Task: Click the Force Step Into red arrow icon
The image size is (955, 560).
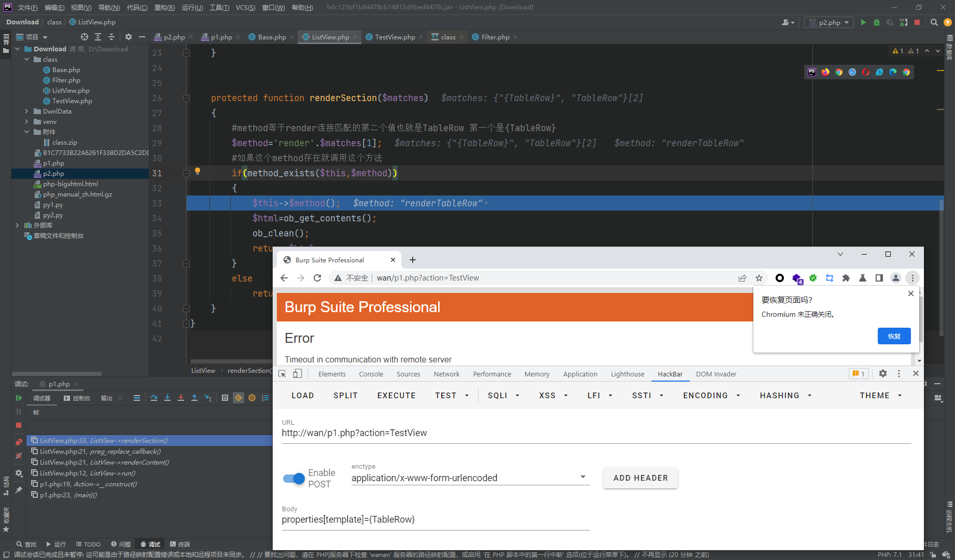Action: point(181,398)
